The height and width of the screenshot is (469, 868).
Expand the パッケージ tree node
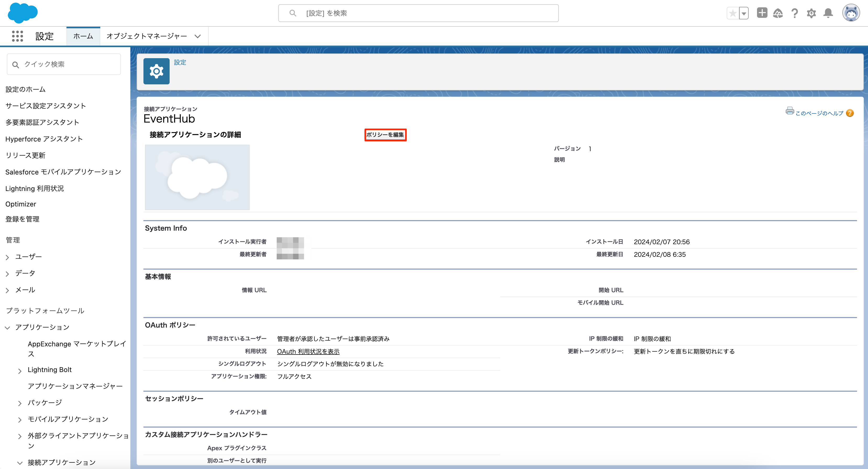(x=20, y=403)
